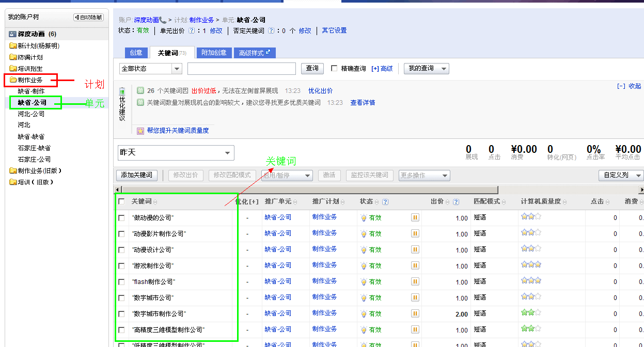The image size is (644, 347).
Task: Open the 启用/暂停 action dropdown
Action: pos(287,175)
